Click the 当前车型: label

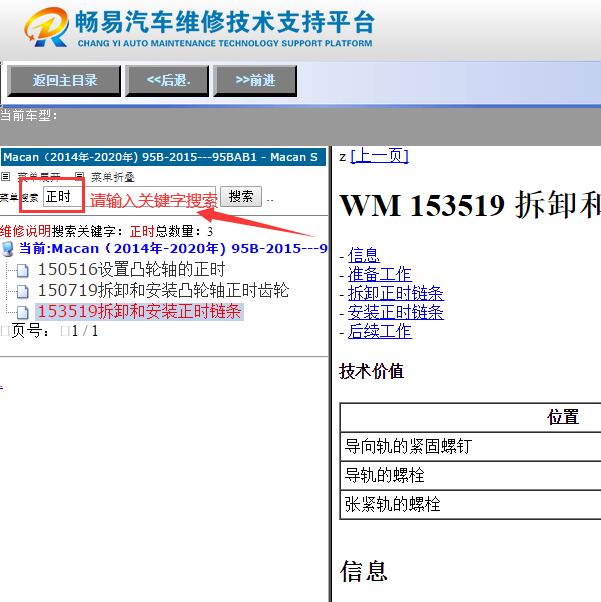click(28, 115)
